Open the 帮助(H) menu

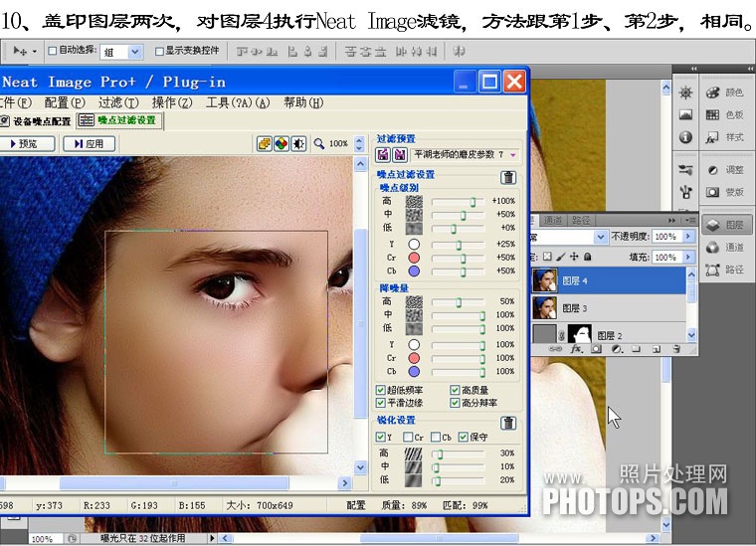[303, 102]
